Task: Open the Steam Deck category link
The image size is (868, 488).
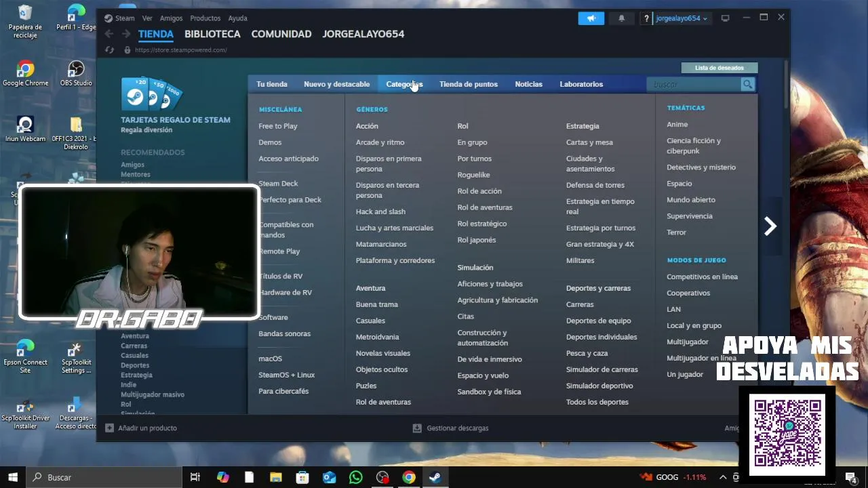Action: coord(278,184)
